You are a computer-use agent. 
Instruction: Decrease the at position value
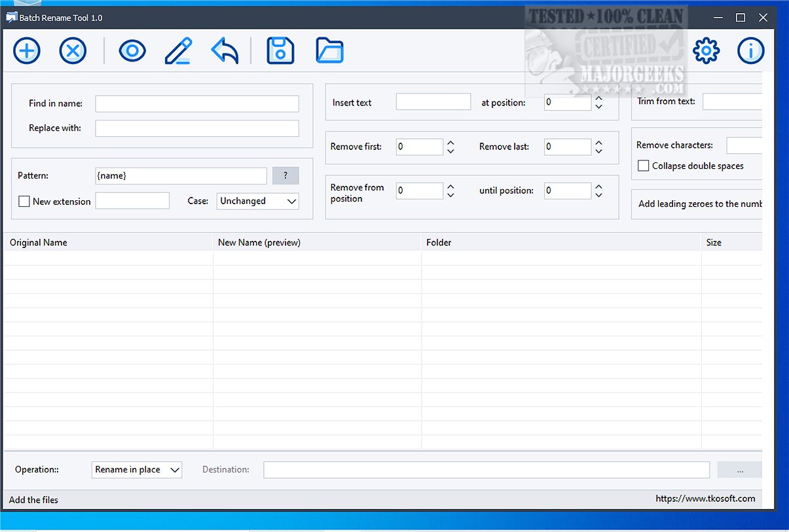(x=598, y=107)
